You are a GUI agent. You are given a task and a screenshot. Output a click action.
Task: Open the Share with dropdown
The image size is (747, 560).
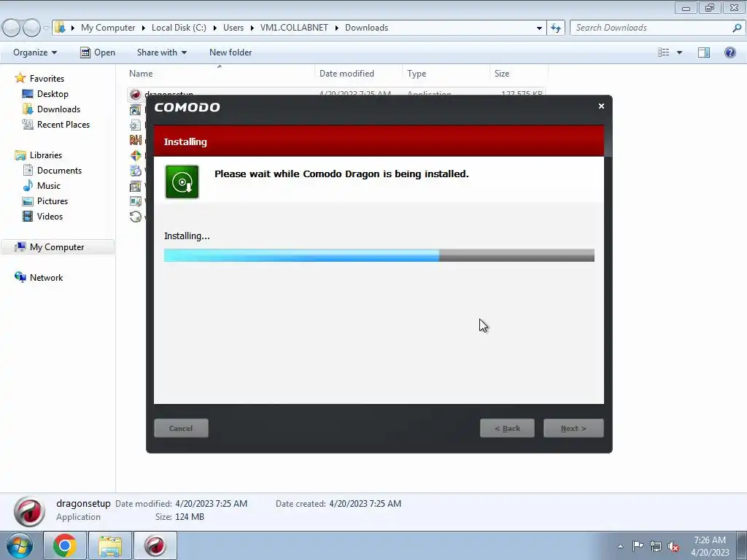pyautogui.click(x=161, y=52)
